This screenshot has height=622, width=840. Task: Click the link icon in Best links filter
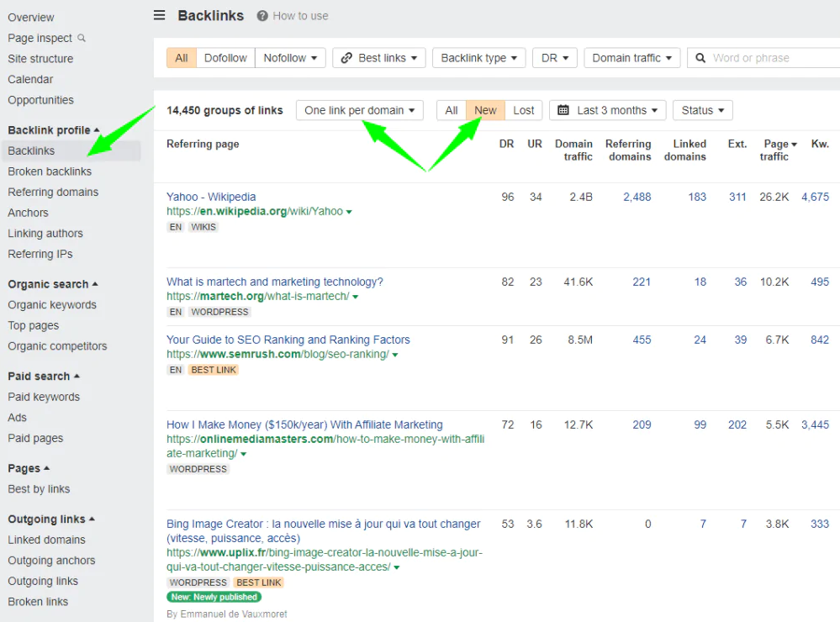(x=346, y=58)
